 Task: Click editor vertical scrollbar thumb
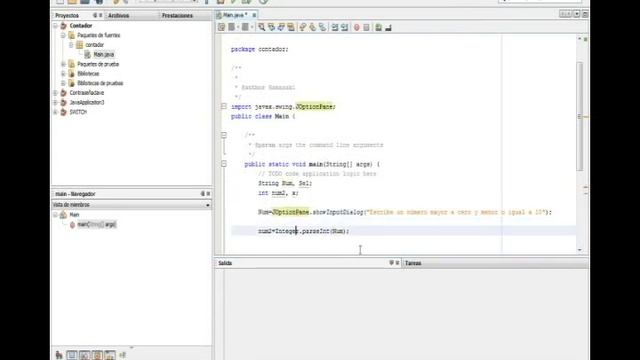(x=580, y=116)
